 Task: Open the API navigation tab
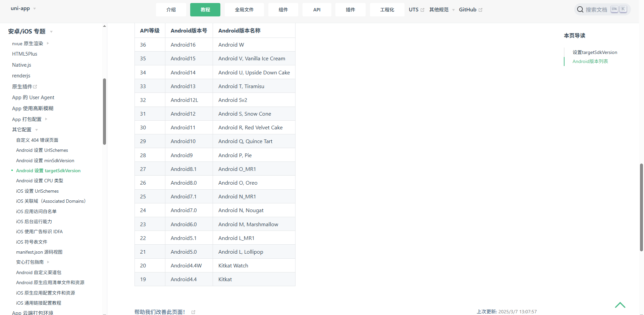click(317, 10)
